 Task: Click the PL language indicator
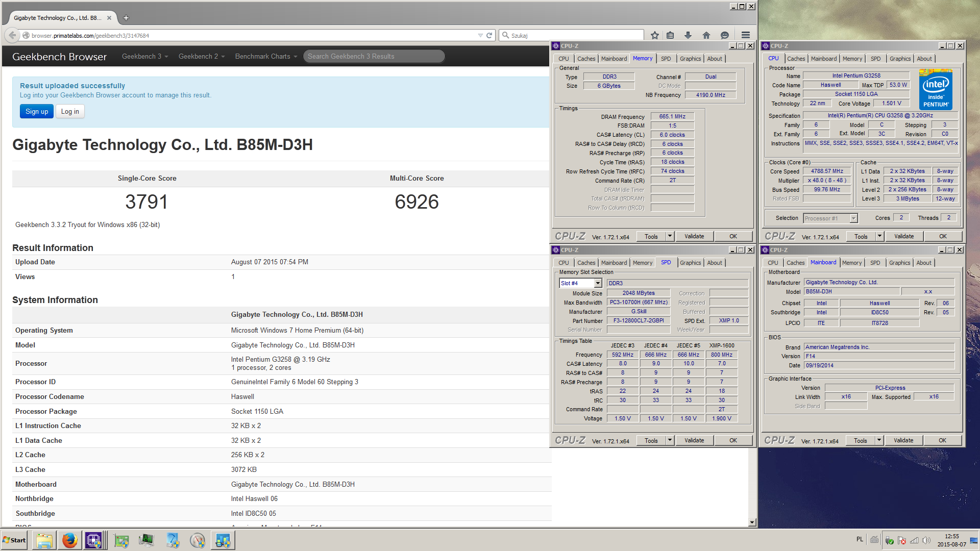pos(860,540)
